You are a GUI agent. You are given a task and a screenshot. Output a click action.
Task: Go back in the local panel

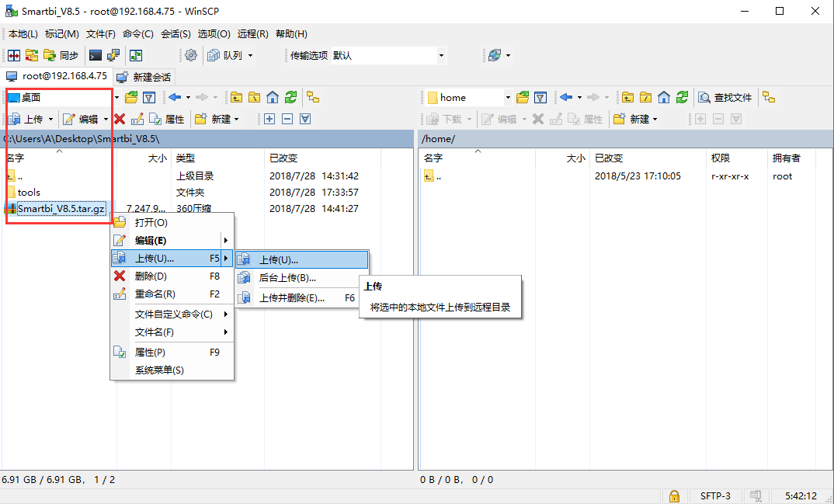point(175,97)
